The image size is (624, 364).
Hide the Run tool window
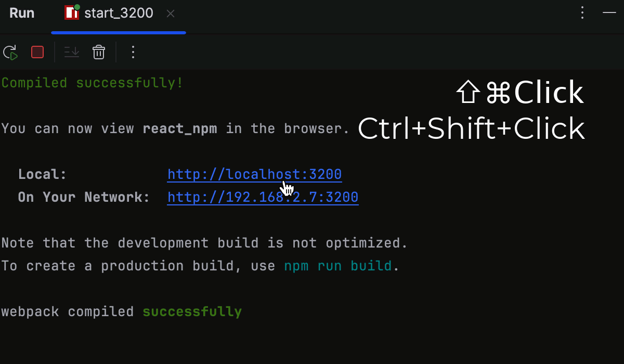[x=609, y=13]
